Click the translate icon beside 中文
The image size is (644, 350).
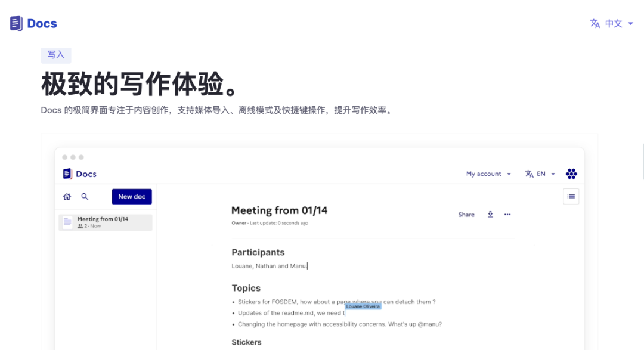[x=595, y=24]
